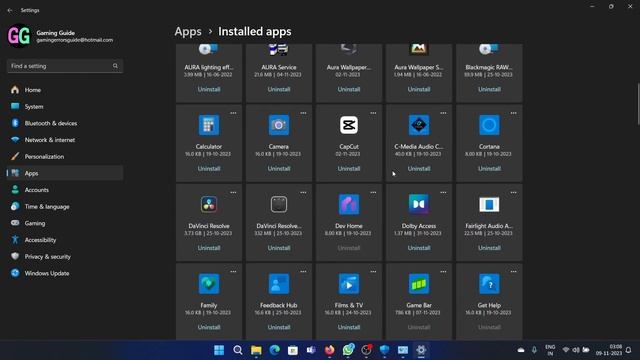Click Apps breadcrumb link
Viewport: 640px width, 360px height.
click(x=188, y=31)
